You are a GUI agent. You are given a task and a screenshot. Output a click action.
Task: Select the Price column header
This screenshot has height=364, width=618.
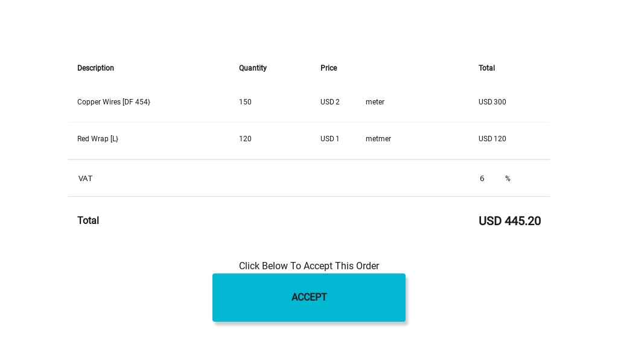coord(329,68)
